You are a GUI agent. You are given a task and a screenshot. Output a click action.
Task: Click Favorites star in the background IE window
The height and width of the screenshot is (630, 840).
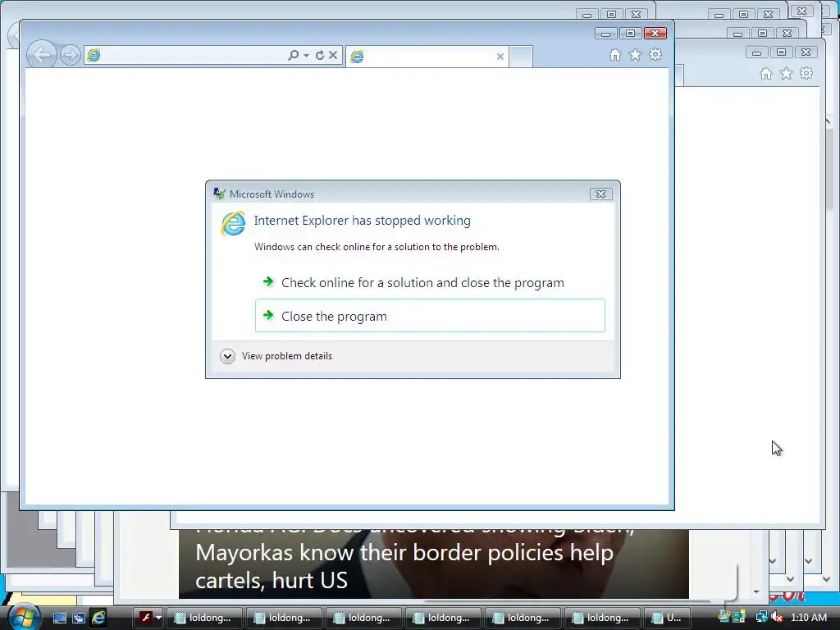point(786,73)
